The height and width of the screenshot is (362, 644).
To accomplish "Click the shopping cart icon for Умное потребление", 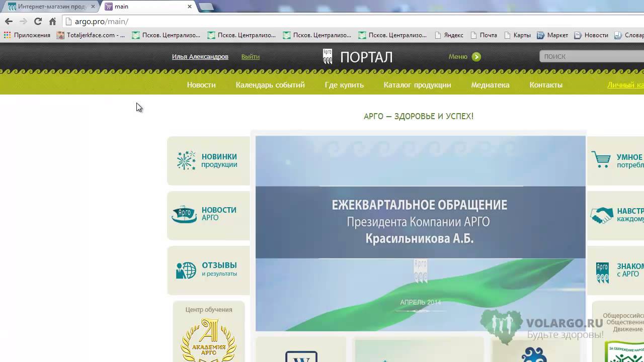I will (601, 159).
